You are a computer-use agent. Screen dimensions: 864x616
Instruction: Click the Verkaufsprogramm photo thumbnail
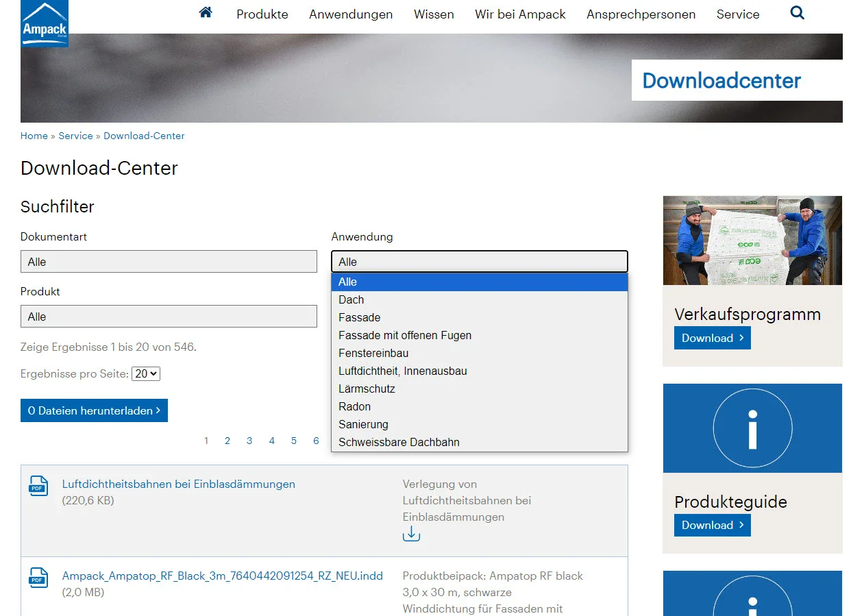[x=752, y=241]
